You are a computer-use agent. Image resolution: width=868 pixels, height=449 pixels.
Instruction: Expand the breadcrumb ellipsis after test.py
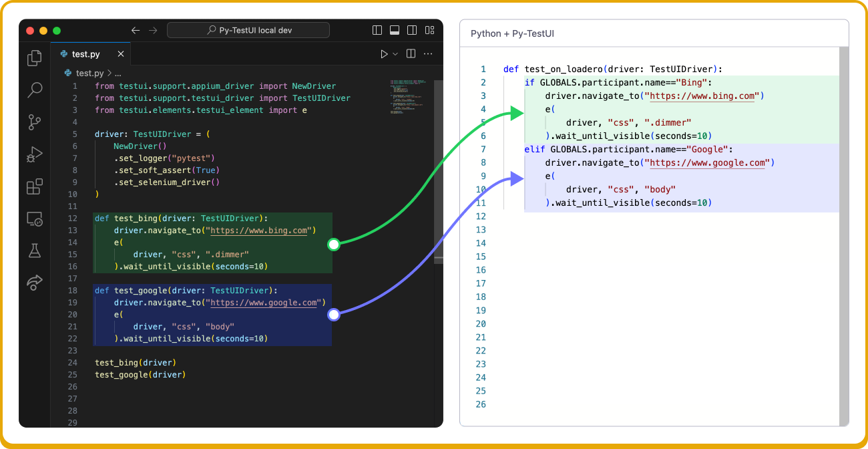118,73
